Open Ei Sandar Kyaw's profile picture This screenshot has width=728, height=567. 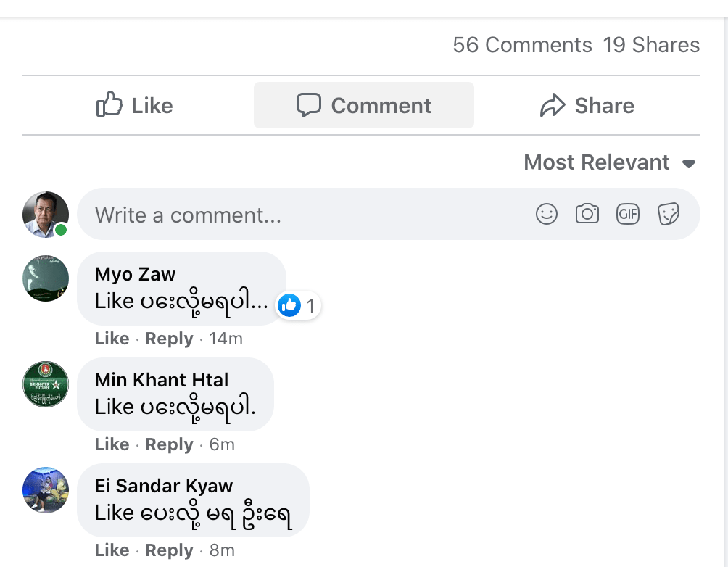[x=46, y=489]
